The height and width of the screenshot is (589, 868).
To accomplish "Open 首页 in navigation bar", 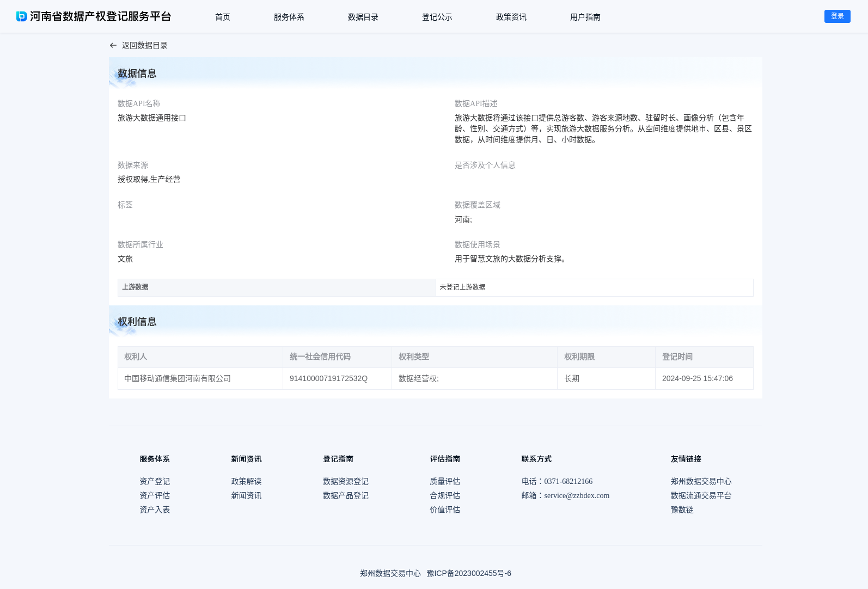I will pyautogui.click(x=223, y=17).
